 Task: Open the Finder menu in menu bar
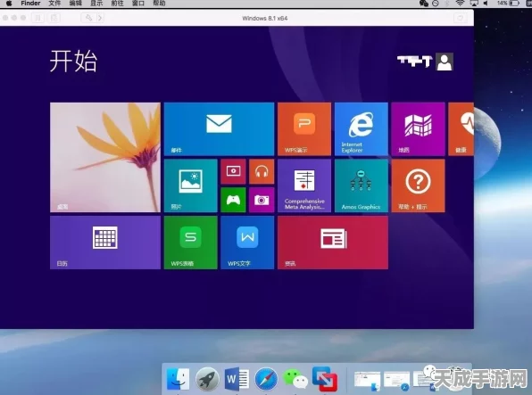(x=30, y=4)
